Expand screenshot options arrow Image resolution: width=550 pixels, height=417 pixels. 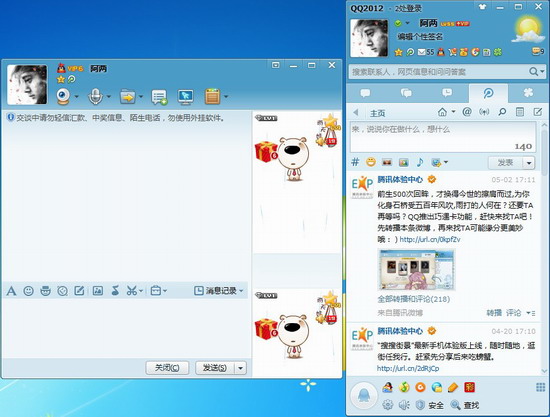[x=141, y=291]
